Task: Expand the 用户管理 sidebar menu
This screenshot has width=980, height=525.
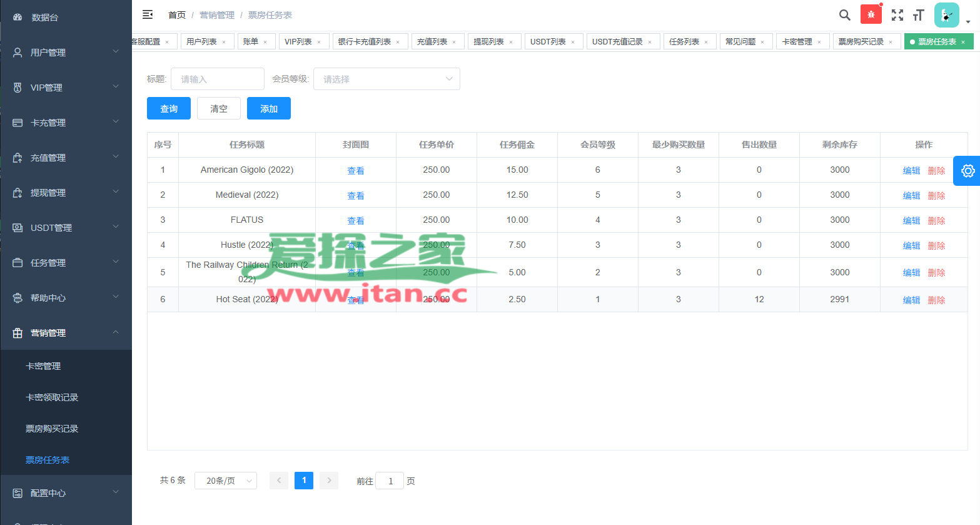Action: click(x=66, y=53)
